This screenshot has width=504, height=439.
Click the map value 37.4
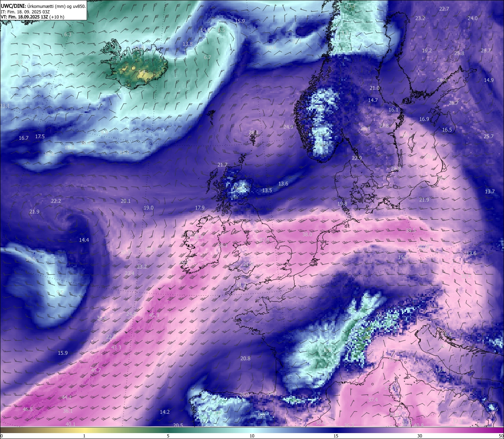tap(373, 400)
